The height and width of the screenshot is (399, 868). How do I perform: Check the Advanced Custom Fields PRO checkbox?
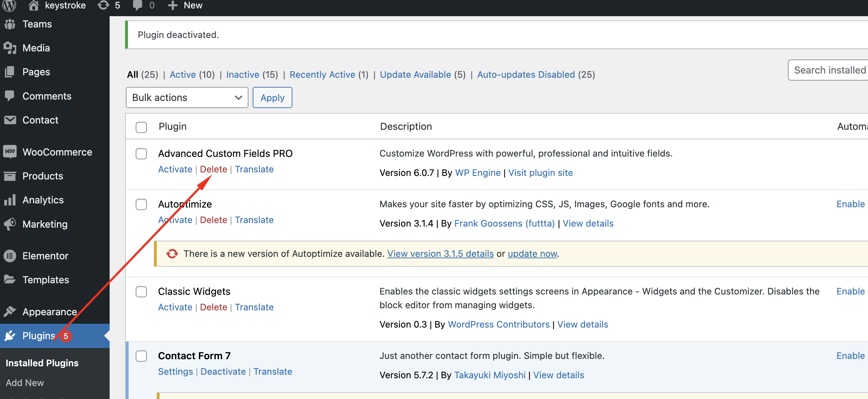click(141, 154)
